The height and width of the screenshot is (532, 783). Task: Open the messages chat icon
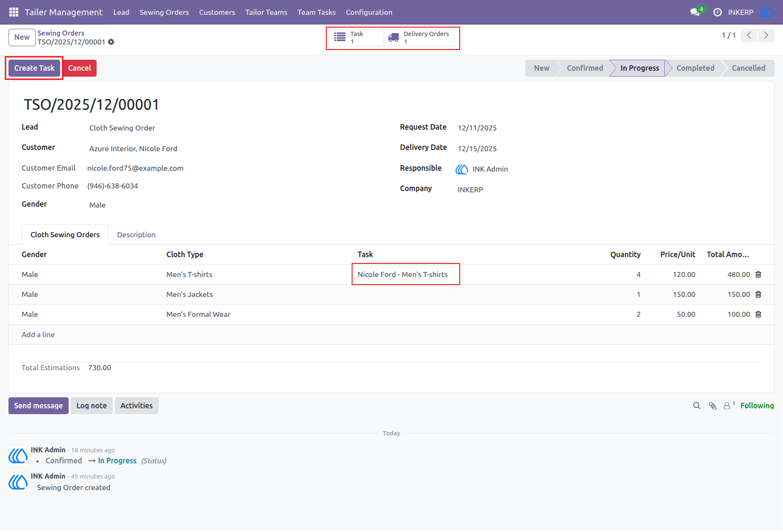(x=695, y=12)
